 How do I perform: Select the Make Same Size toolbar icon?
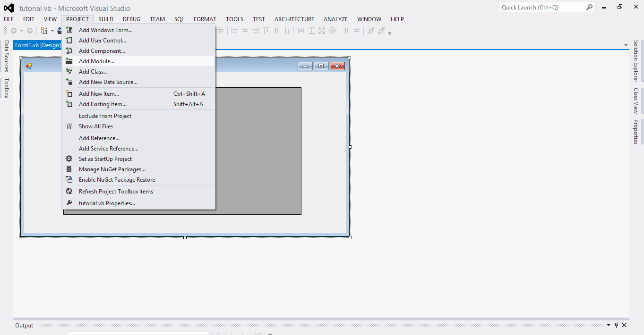pos(321,31)
